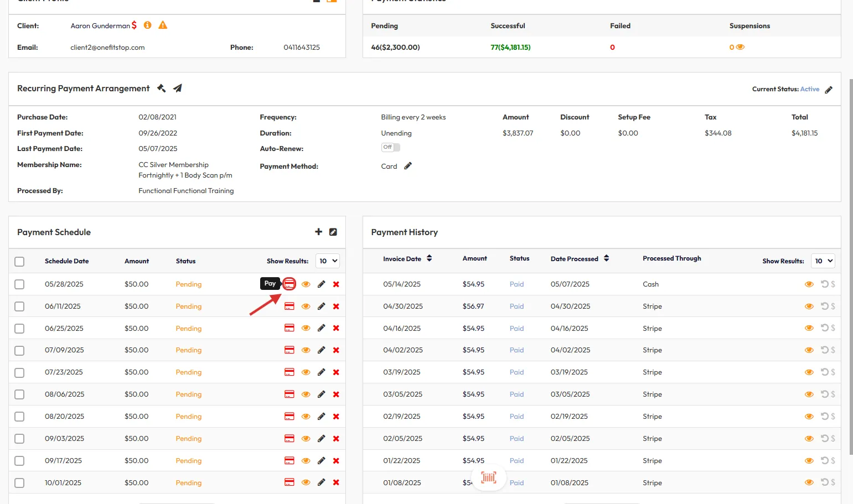Click the Pay card icon for 05/28/2025
The width and height of the screenshot is (853, 504).
click(289, 284)
